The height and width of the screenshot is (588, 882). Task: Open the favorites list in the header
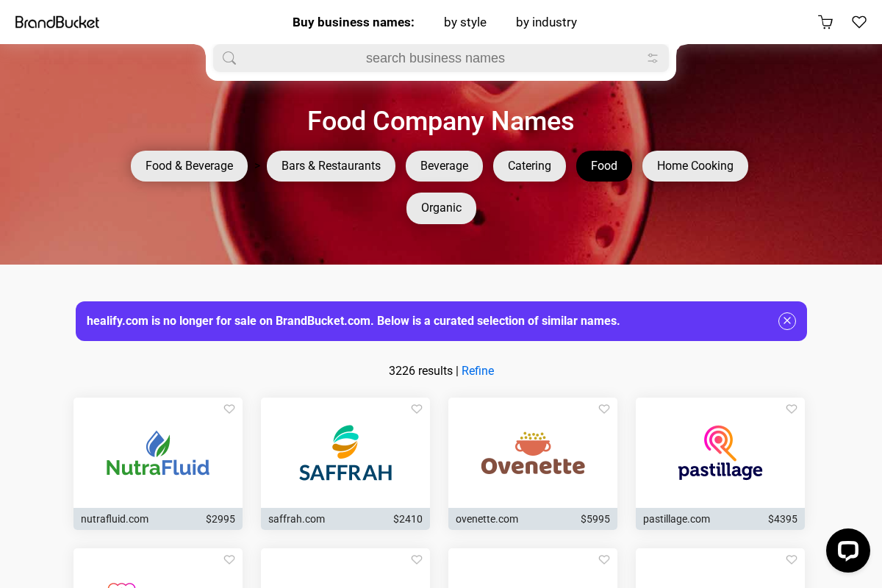pyautogui.click(x=859, y=22)
